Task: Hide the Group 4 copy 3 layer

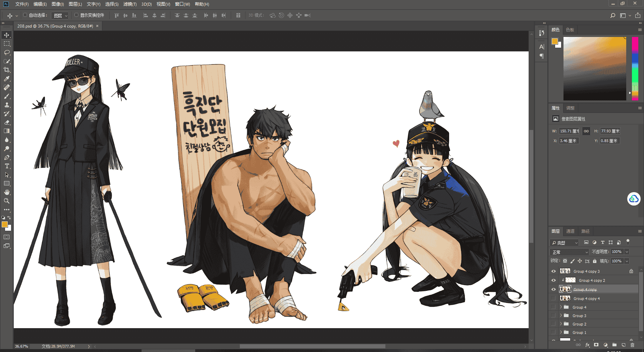Action: tap(553, 271)
